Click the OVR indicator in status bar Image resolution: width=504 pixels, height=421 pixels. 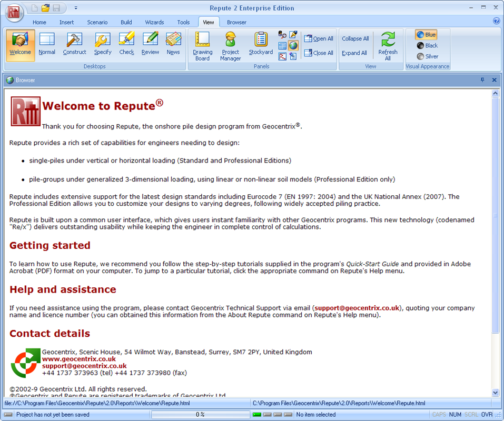(x=487, y=415)
